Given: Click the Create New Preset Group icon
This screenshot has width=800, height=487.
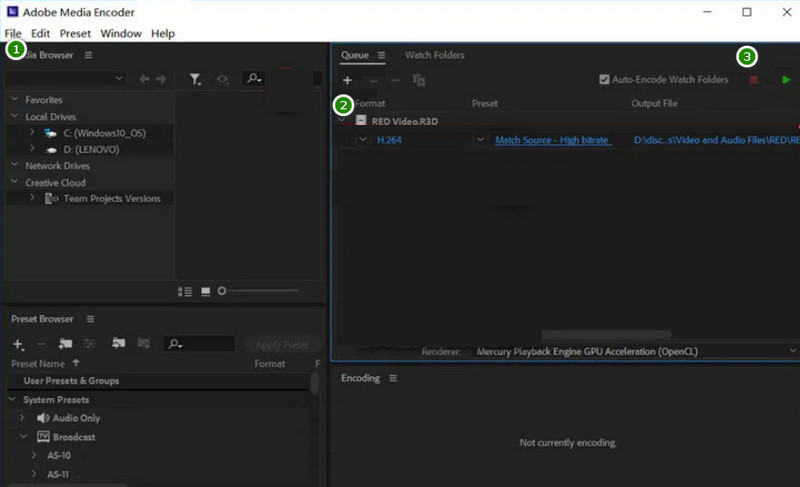Looking at the screenshot, I should [x=65, y=344].
